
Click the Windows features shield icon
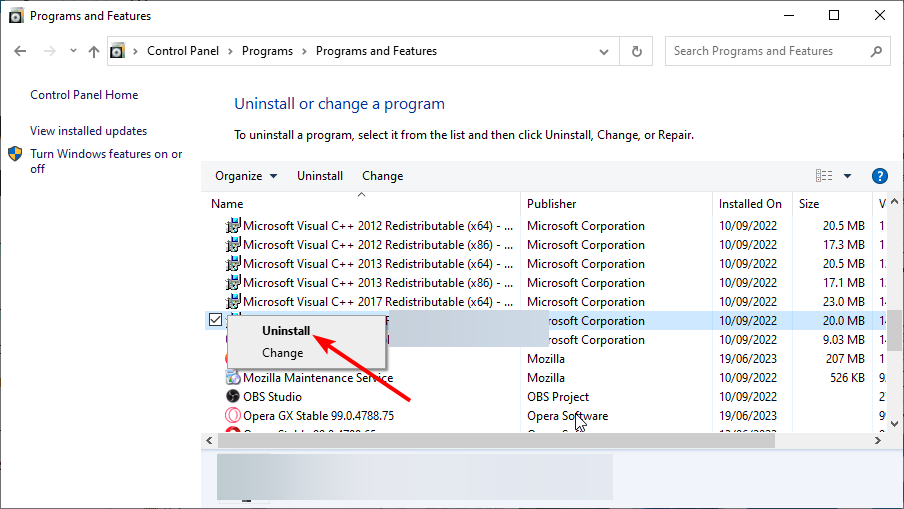coord(15,154)
